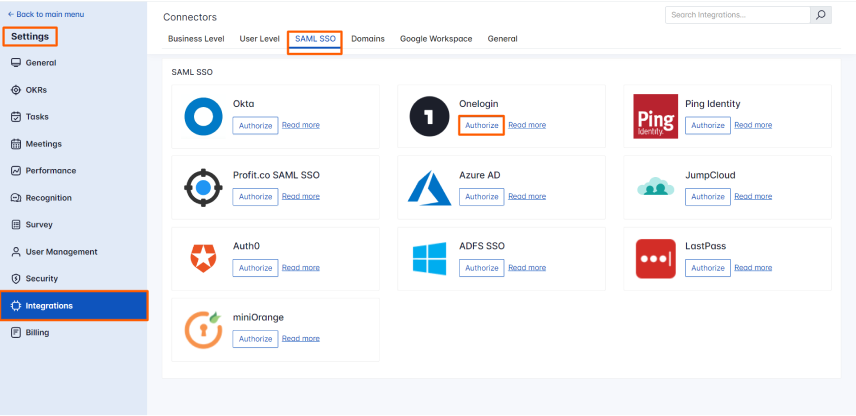Click the Survey list icon
This screenshot has width=856, height=416.
tap(16, 224)
